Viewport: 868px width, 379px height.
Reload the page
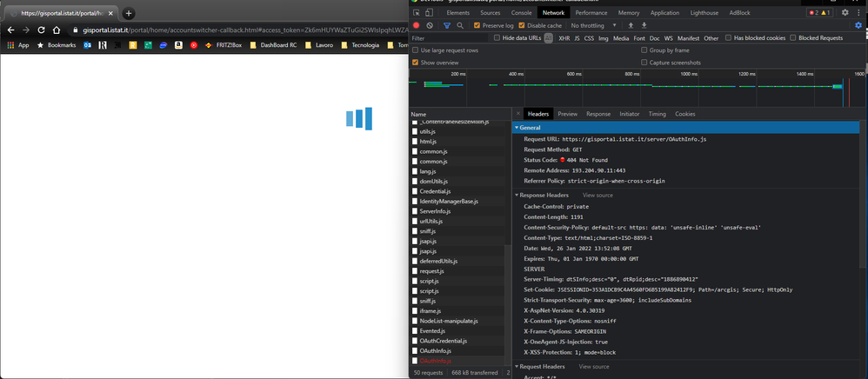(x=41, y=30)
